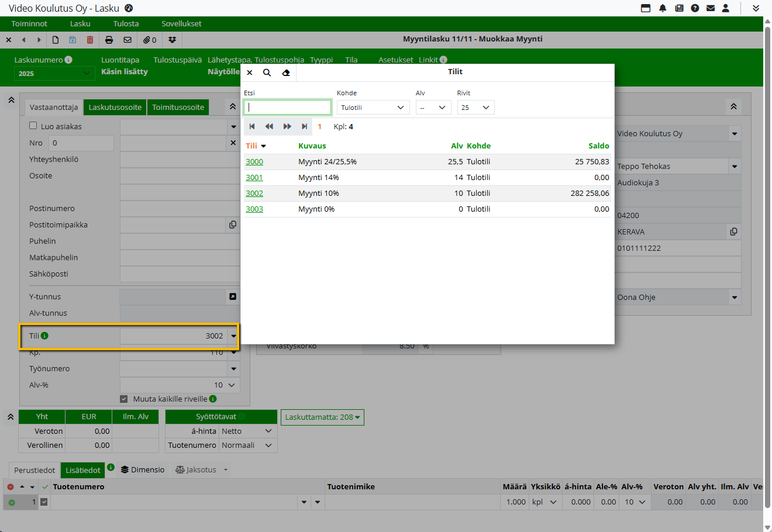
Task: Click the print icon in toolbar
Action: coord(109,40)
